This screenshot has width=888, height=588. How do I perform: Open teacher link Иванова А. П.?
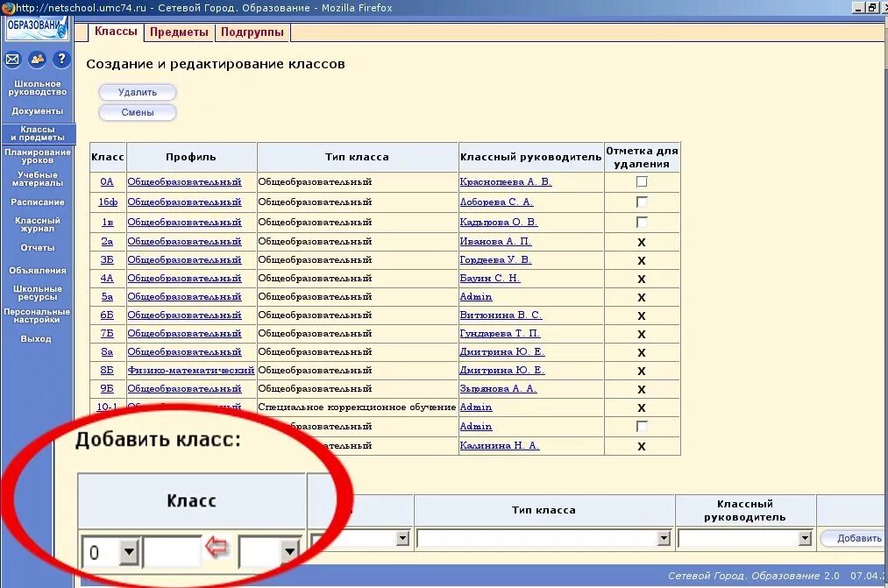point(495,242)
